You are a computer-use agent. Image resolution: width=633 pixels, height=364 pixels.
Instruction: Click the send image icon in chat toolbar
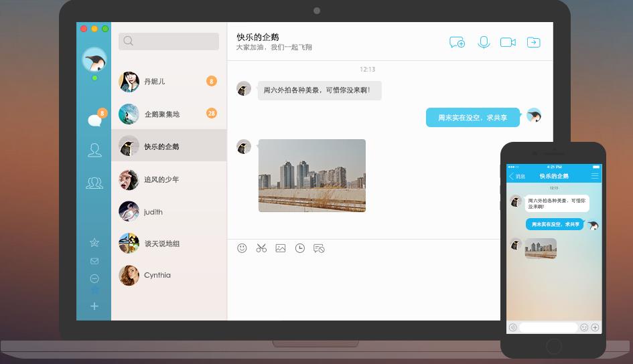click(281, 248)
